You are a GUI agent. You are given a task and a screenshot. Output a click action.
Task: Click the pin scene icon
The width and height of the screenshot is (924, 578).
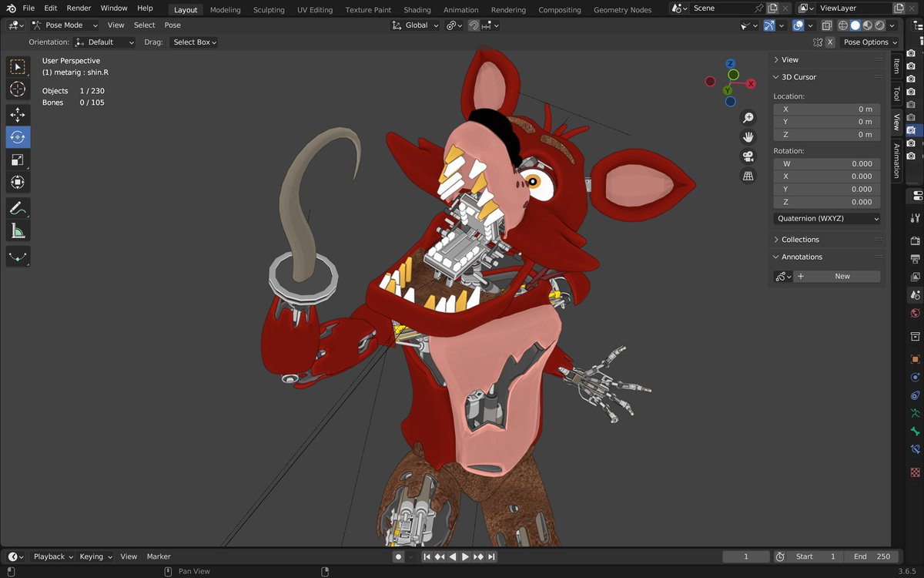tap(759, 8)
